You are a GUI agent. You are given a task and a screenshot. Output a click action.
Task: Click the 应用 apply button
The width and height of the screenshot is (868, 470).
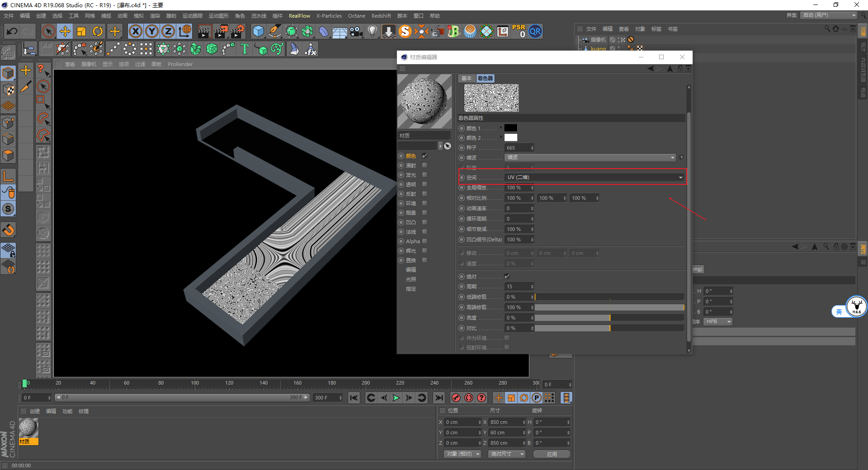[552, 454]
